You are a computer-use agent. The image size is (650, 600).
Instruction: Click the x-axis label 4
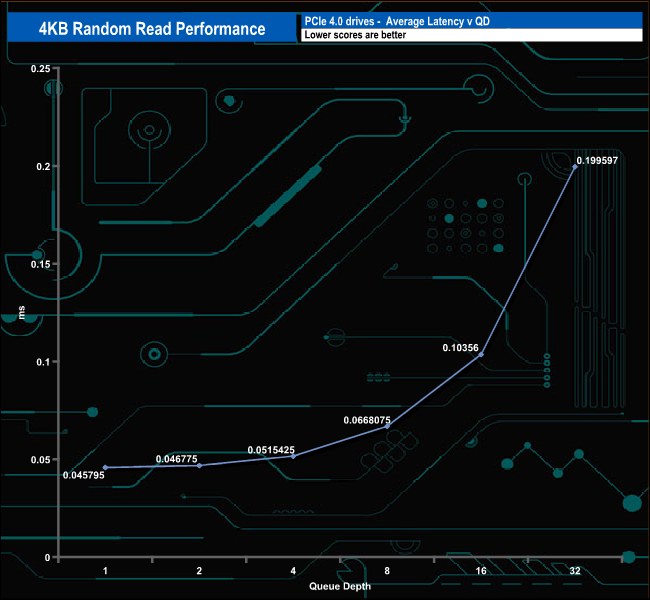tap(293, 571)
